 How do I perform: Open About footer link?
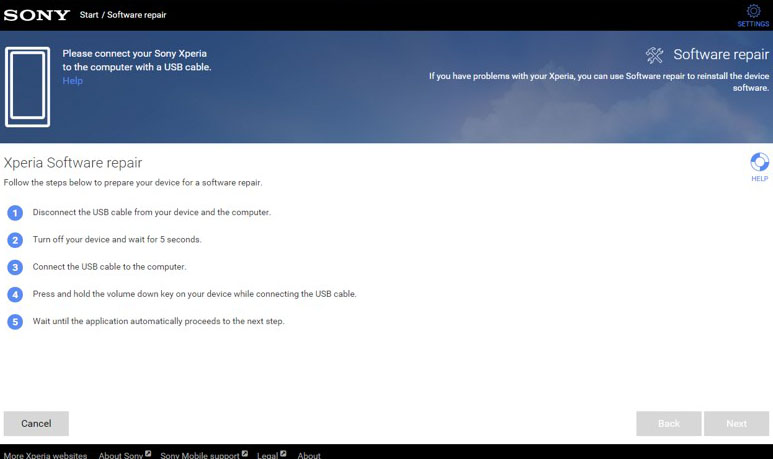pos(309,455)
